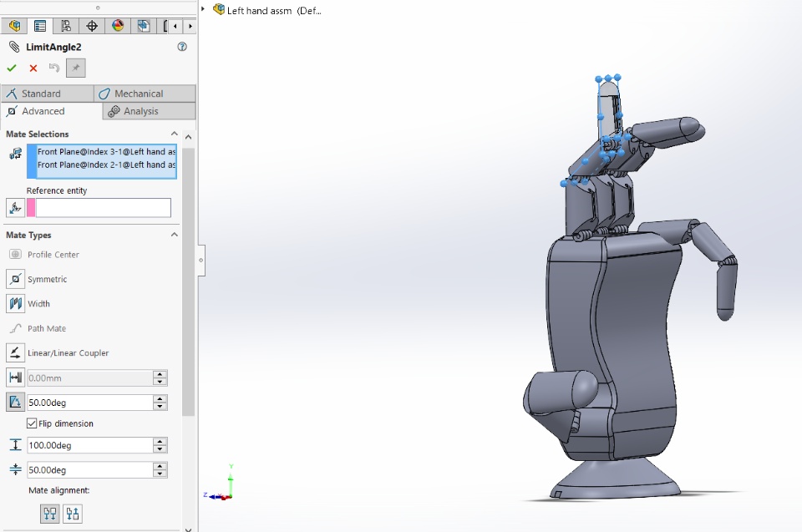Image resolution: width=802 pixels, height=532 pixels.
Task: Choose the Linear/Linear Coupler mate
Action: (58, 352)
